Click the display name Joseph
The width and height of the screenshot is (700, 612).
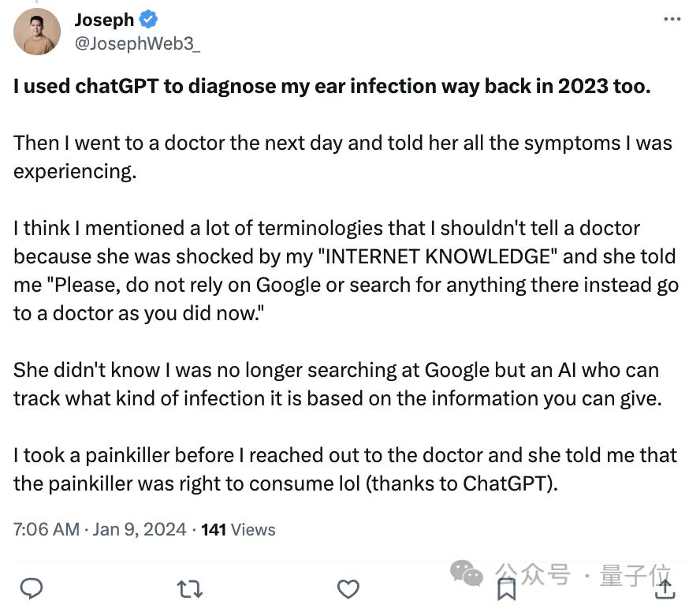[104, 20]
